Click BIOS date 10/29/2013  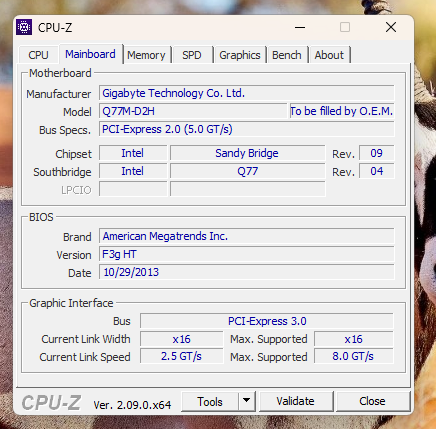(247, 272)
